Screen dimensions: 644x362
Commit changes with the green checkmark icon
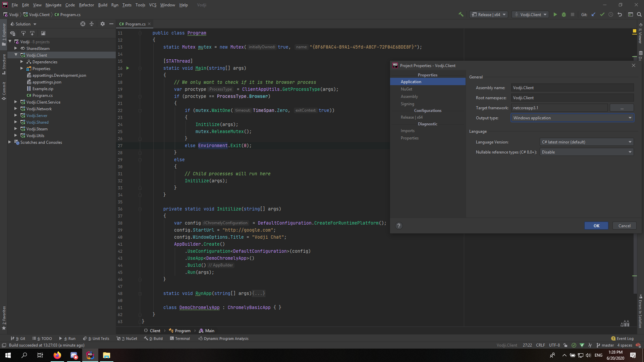point(602,14)
